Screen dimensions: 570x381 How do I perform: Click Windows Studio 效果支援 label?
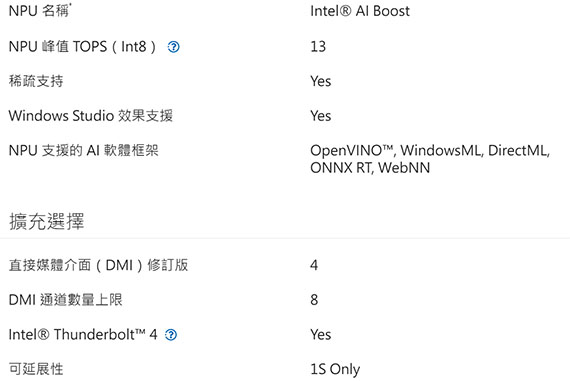(91, 116)
